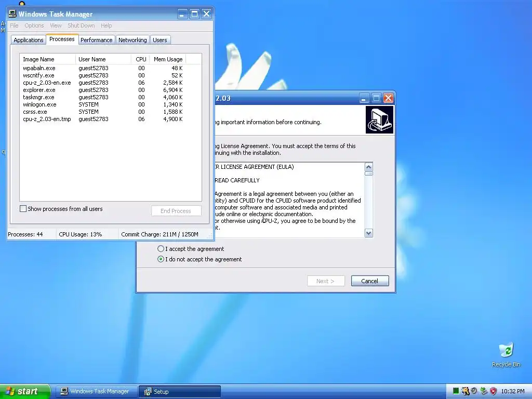The height and width of the screenshot is (399, 532).
Task: Select the wpabaln.exe process
Action: (39, 68)
